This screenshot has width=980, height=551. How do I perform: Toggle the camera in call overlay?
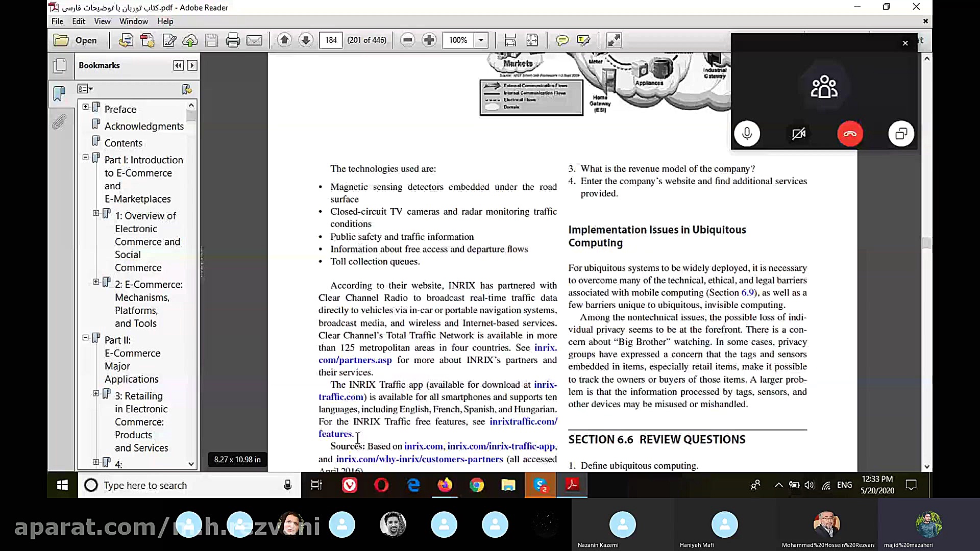[798, 134]
